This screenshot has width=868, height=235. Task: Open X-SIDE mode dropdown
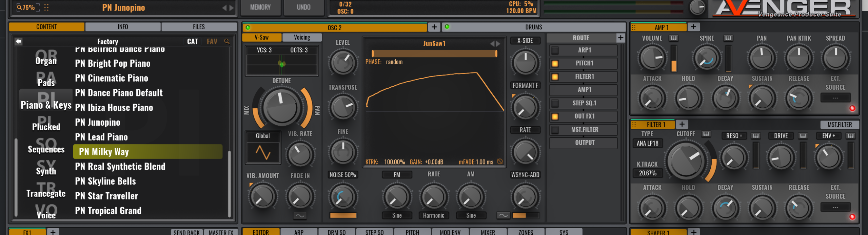coord(525,41)
